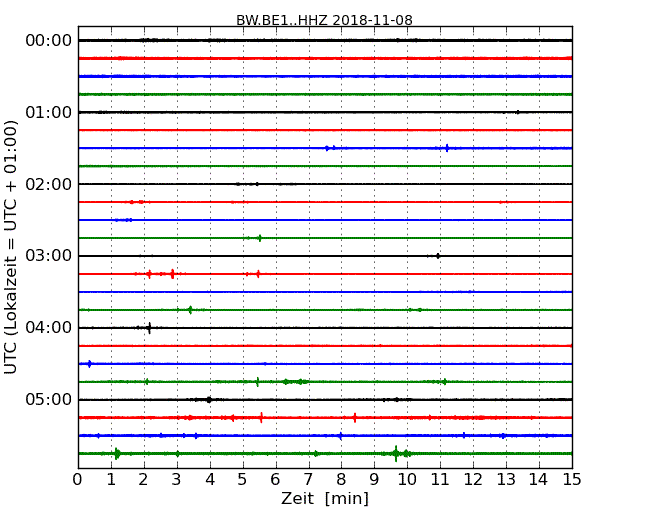Click the 5 tick on the minute axis
The image size is (650, 520).
[242, 480]
